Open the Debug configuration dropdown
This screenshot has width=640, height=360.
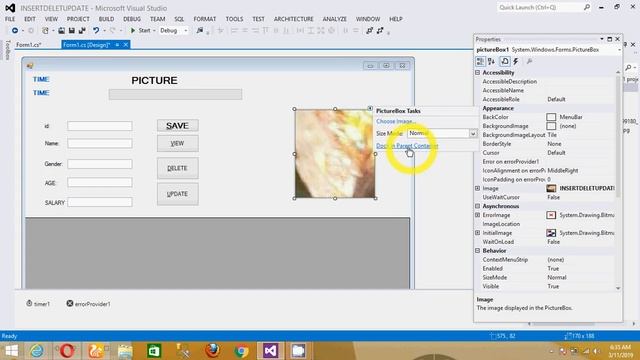[x=186, y=30]
